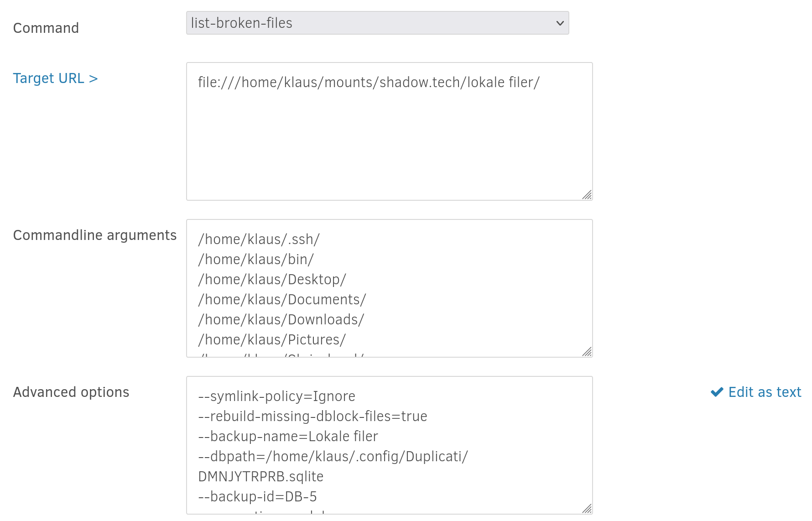Click the resize grip of Commandline arguments box
This screenshot has width=812, height=521.
point(588,352)
